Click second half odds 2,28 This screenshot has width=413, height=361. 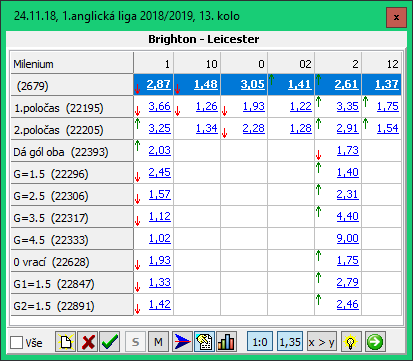[x=254, y=128]
